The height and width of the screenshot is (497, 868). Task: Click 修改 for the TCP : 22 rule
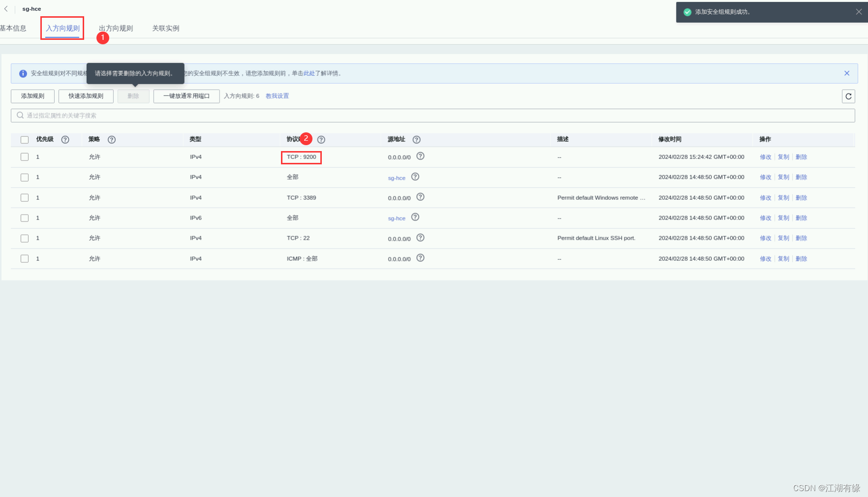[x=766, y=238]
